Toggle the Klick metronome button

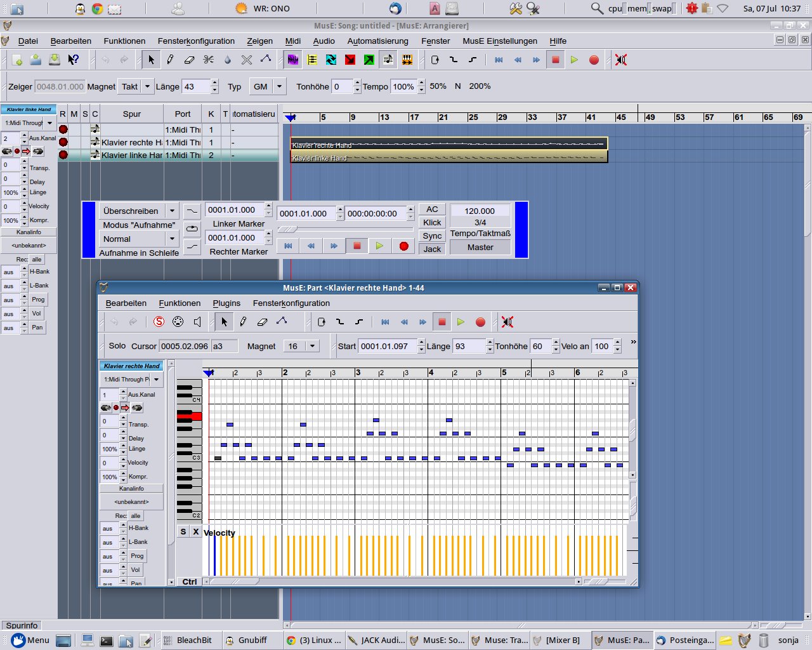click(x=432, y=222)
